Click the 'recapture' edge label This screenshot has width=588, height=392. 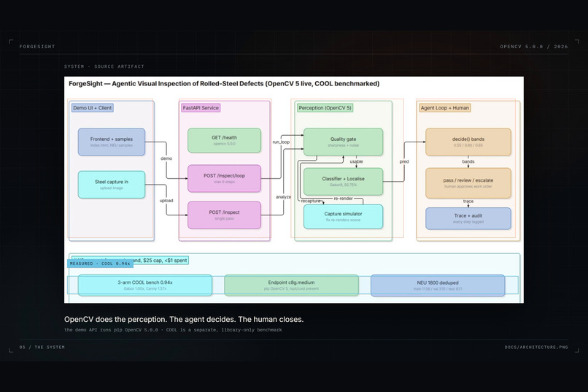point(311,201)
